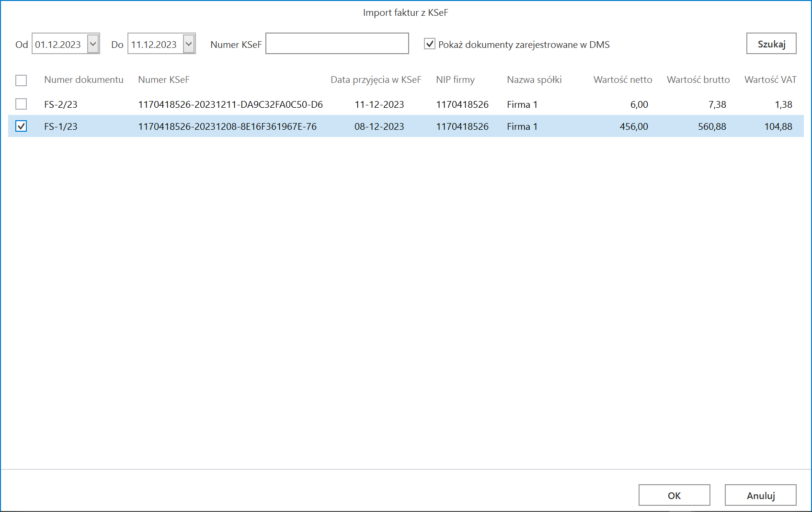Click Firma 1 in FS-1/23 row
Viewport: 812px width, 512px height.
click(522, 126)
